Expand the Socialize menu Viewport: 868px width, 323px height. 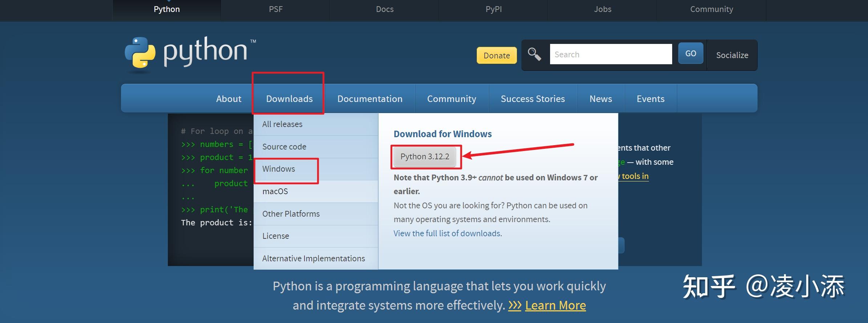pyautogui.click(x=732, y=55)
